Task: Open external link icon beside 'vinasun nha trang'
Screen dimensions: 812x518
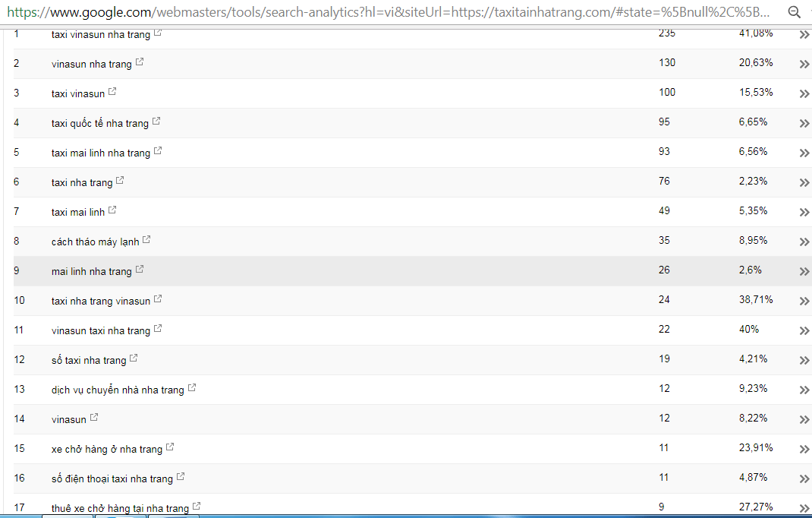Action: 140,62
